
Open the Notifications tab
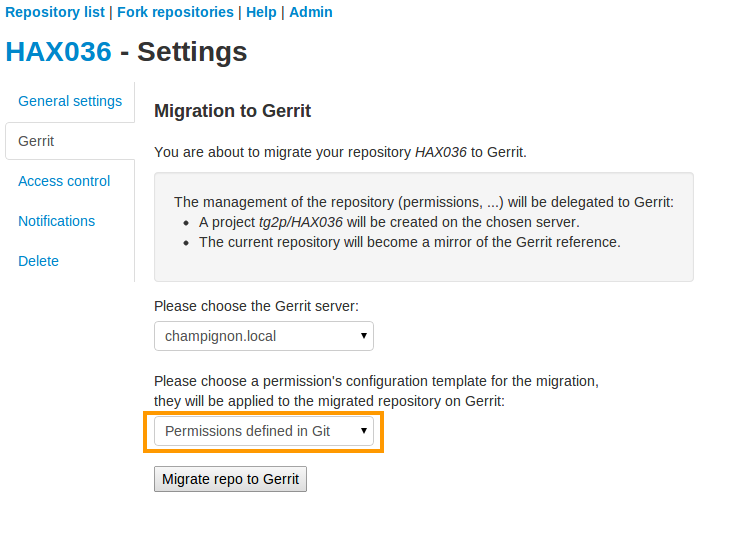coord(56,221)
